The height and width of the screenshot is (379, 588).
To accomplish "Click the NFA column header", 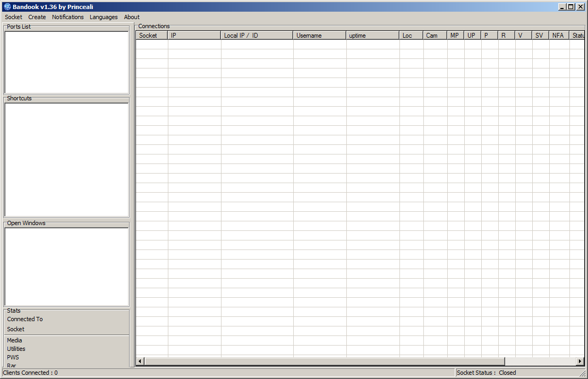I will point(559,36).
